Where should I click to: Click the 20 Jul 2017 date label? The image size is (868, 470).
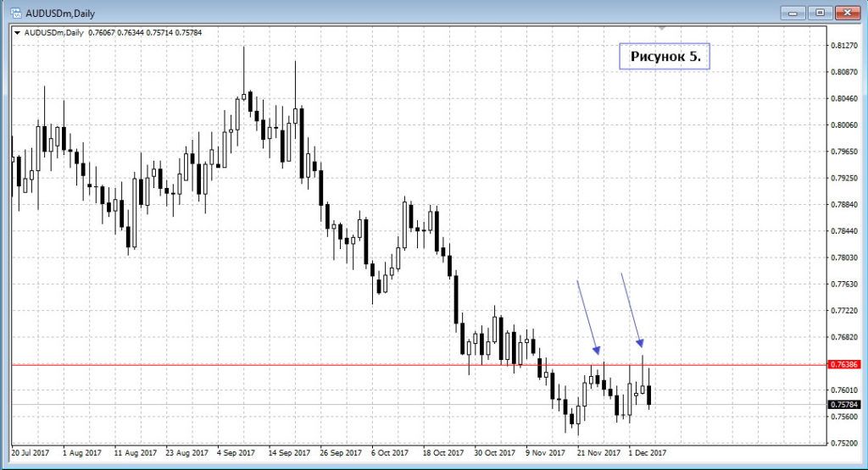[x=31, y=453]
